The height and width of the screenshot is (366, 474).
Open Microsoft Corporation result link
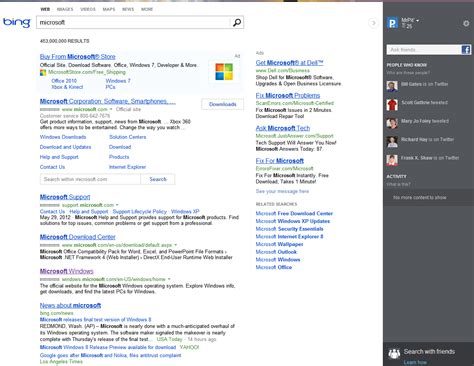(x=108, y=101)
